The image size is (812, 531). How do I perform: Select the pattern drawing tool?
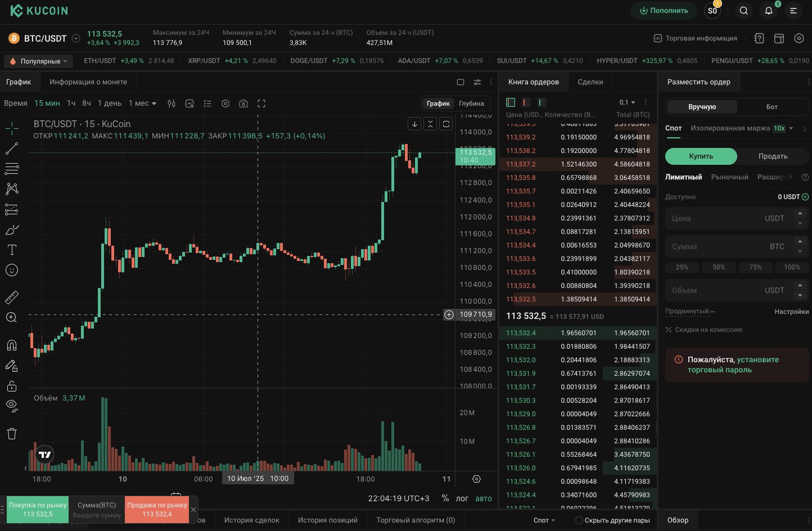point(12,189)
